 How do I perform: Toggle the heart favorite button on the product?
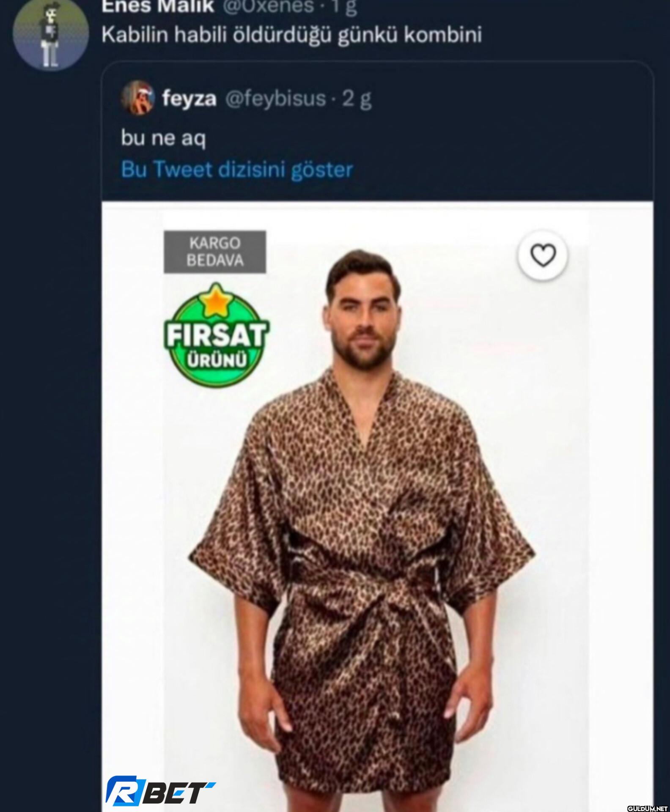click(543, 255)
